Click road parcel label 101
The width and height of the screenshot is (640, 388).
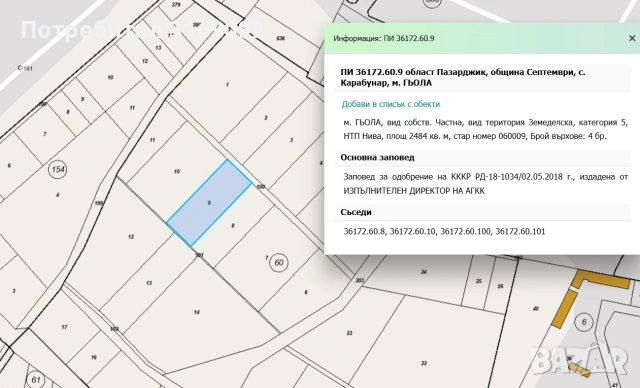pyautogui.click(x=199, y=255)
